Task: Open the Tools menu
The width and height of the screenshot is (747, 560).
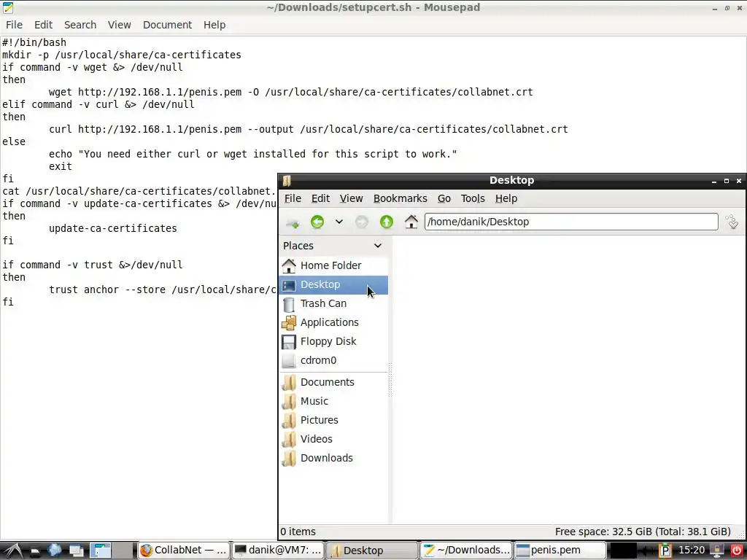Action: coord(473,198)
